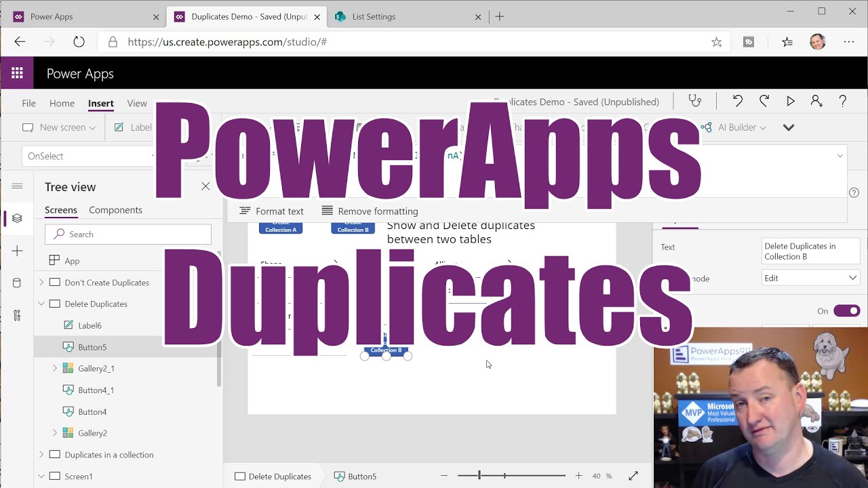
Task: Open the properties pane help icon
Action: (854, 192)
